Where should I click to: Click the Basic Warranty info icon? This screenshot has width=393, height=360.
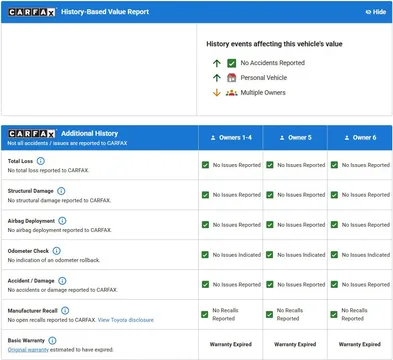pos(52,341)
